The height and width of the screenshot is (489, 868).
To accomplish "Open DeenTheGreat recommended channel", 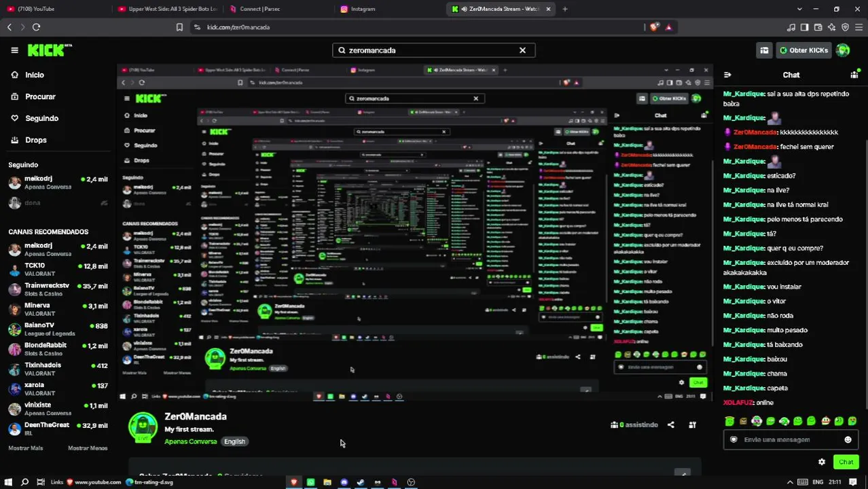I will coord(57,429).
